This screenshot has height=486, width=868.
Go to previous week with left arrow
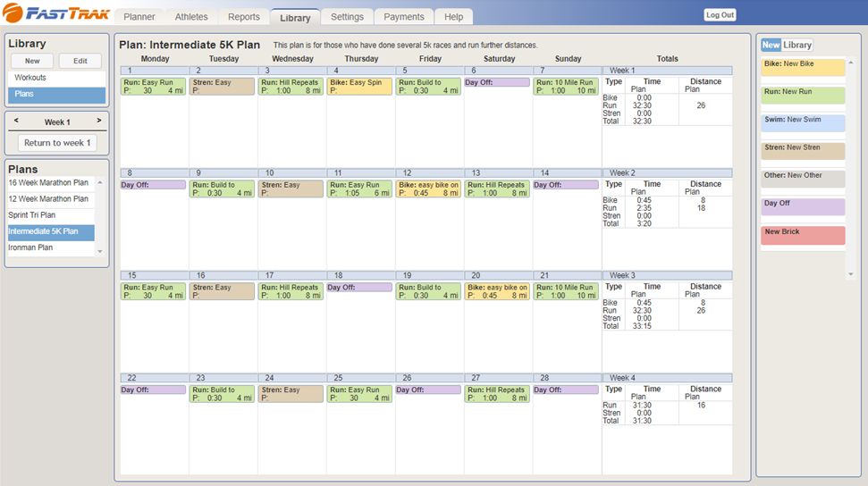click(x=17, y=121)
